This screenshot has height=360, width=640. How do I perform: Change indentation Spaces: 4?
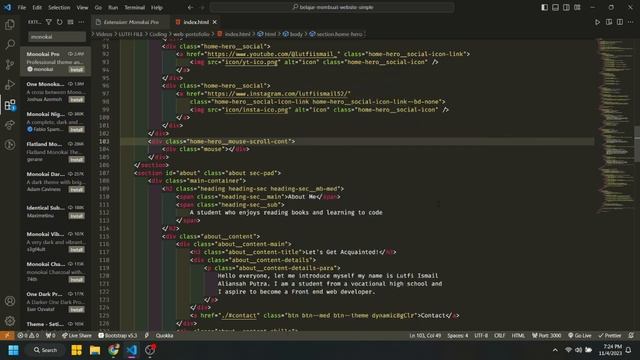[x=458, y=336]
